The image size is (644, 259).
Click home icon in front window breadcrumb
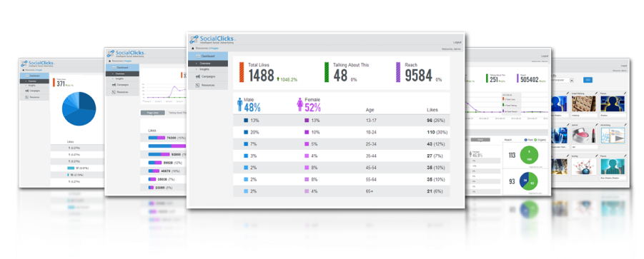pos(192,49)
